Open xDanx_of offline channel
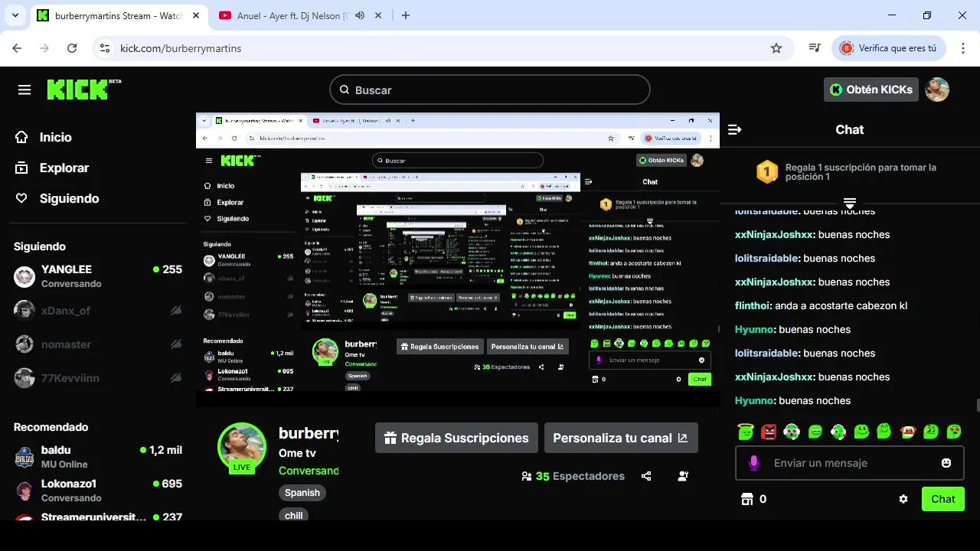Viewport: 980px width, 551px height. click(98, 310)
